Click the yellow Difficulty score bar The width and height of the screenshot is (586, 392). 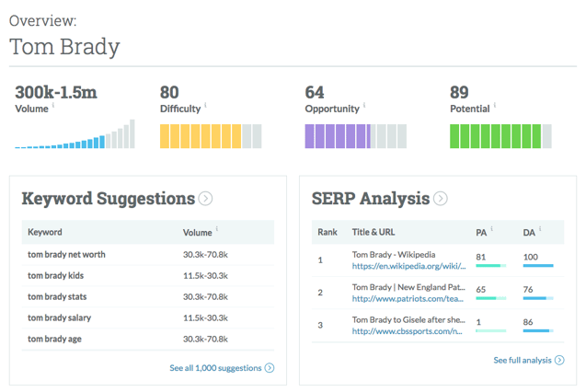pos(211,136)
